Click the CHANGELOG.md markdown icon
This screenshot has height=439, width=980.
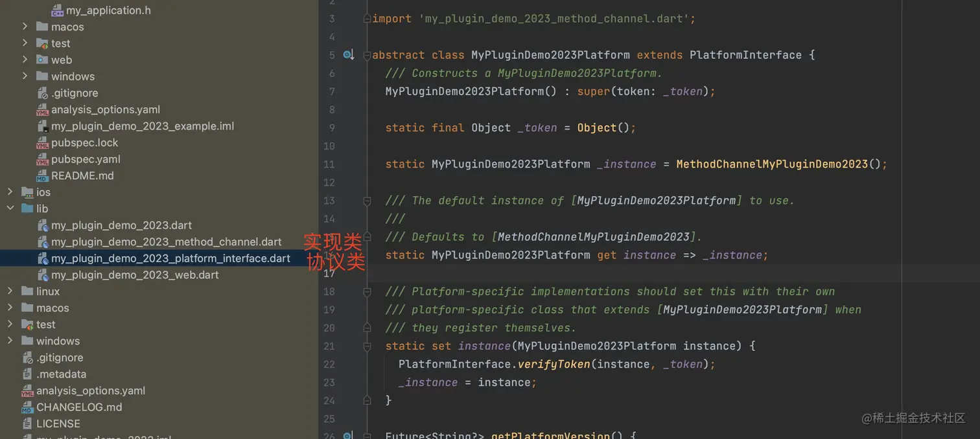27,407
